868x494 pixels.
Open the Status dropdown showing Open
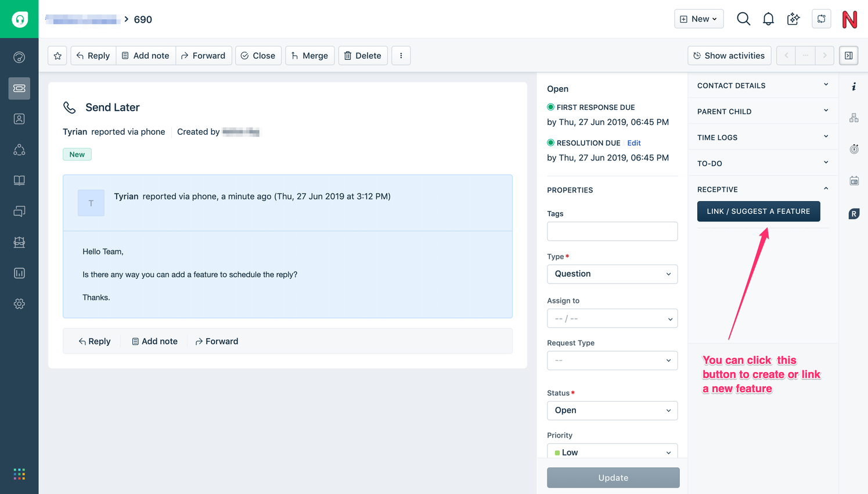612,410
